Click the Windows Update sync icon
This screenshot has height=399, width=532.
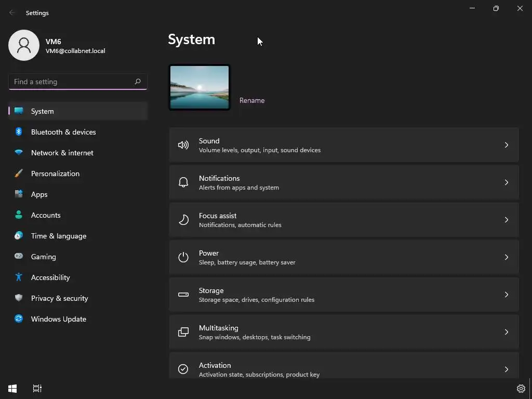(x=19, y=319)
